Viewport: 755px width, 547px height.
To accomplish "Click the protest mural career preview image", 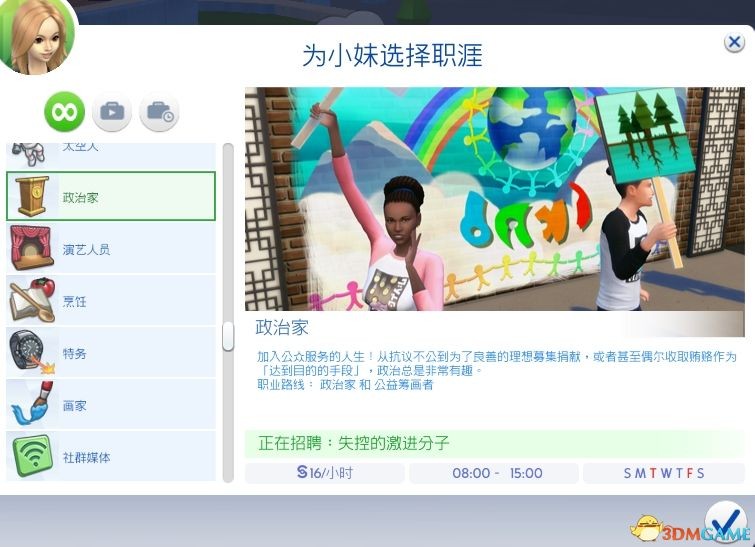I will coord(494,198).
